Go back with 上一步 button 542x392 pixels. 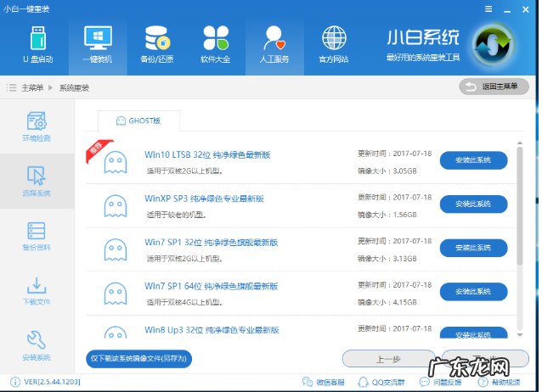tap(388, 359)
